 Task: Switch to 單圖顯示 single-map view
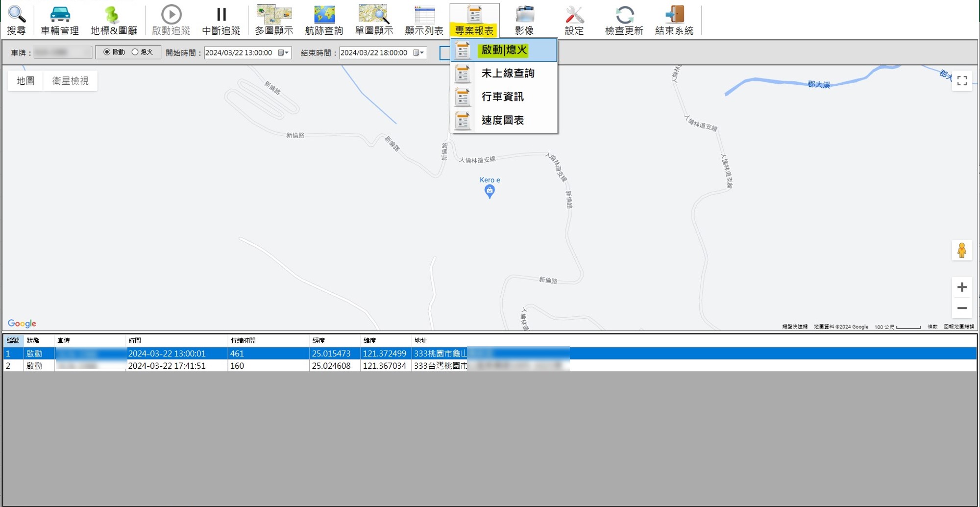click(x=374, y=20)
